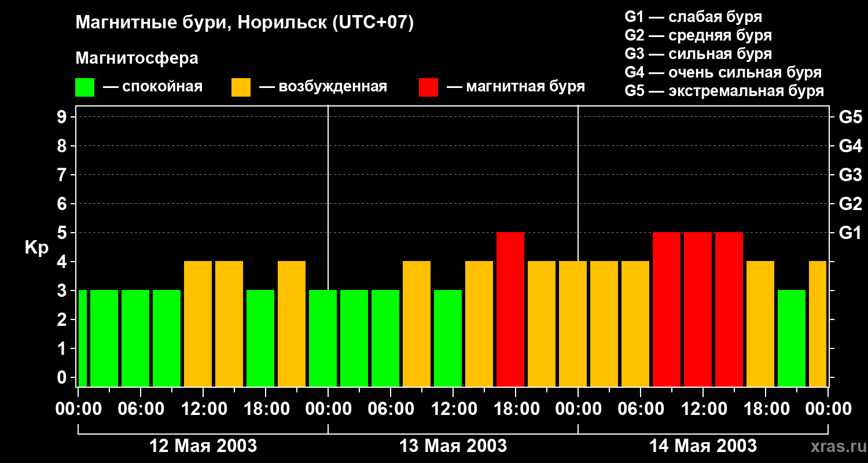The height and width of the screenshot is (463, 868).
Task: Click the orange bar straddling midnight into 14 May
Action: click(573, 324)
